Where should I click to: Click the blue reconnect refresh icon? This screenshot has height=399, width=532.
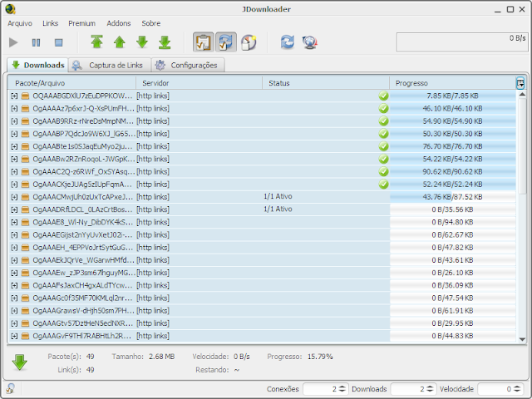pyautogui.click(x=288, y=42)
